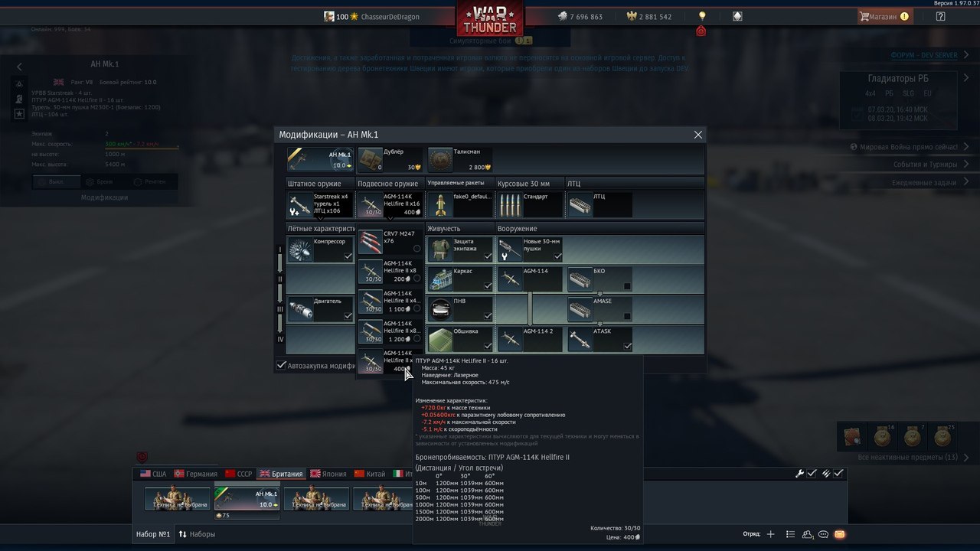Image resolution: width=980 pixels, height=551 pixels.
Task: Click the ATASK missile icon
Action: point(580,339)
